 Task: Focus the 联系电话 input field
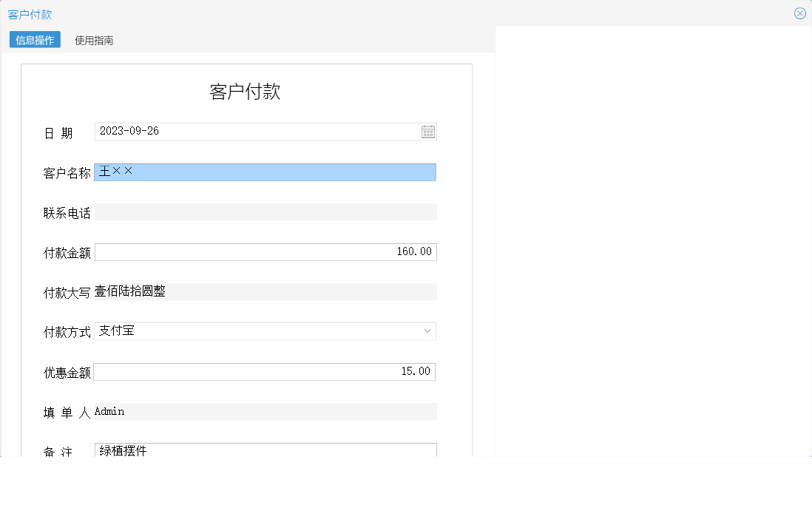coord(265,212)
